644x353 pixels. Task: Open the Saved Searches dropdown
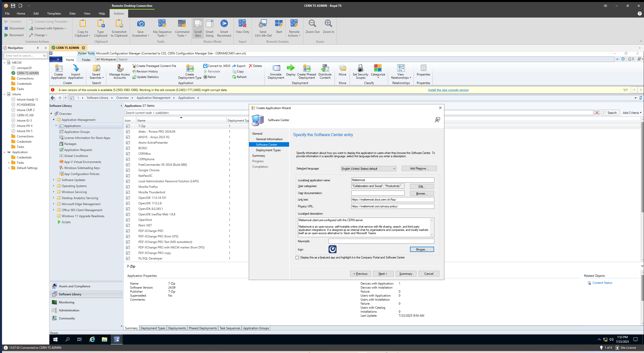96,72
